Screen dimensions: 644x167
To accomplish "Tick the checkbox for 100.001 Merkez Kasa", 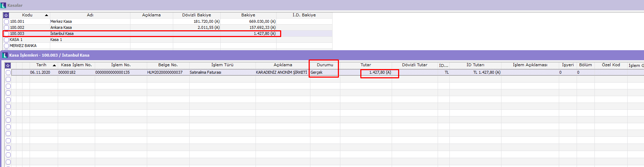I will click(x=6, y=22).
